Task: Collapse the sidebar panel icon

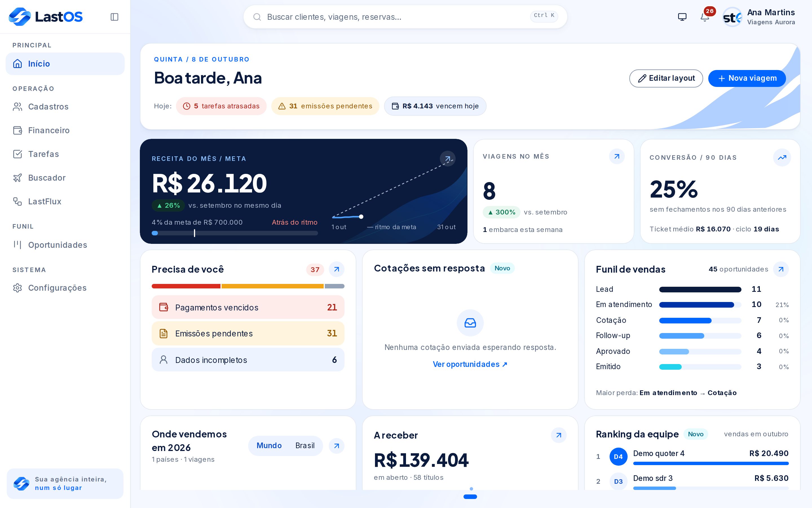Action: pyautogui.click(x=114, y=17)
